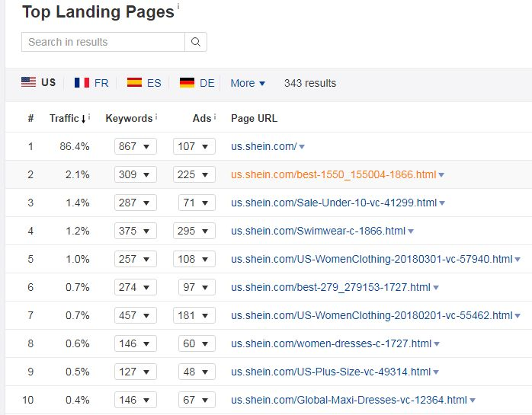Click the info icon beside Keywords header

[156, 117]
